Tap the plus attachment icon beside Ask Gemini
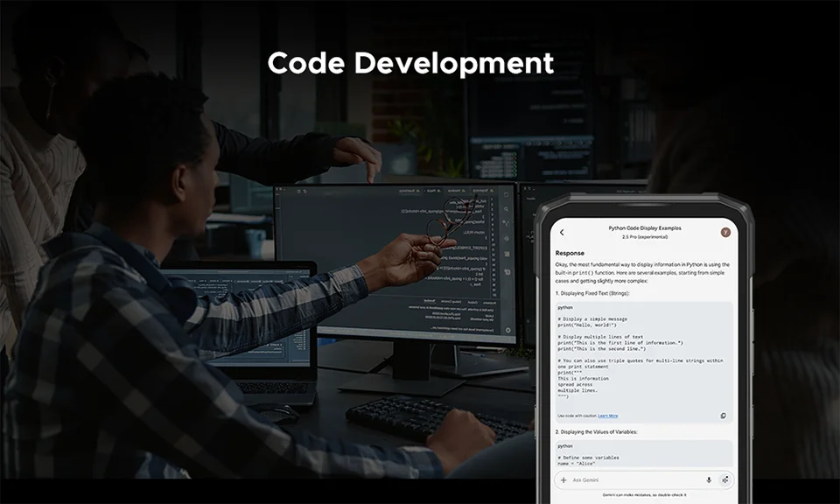840x504 pixels. point(563,479)
